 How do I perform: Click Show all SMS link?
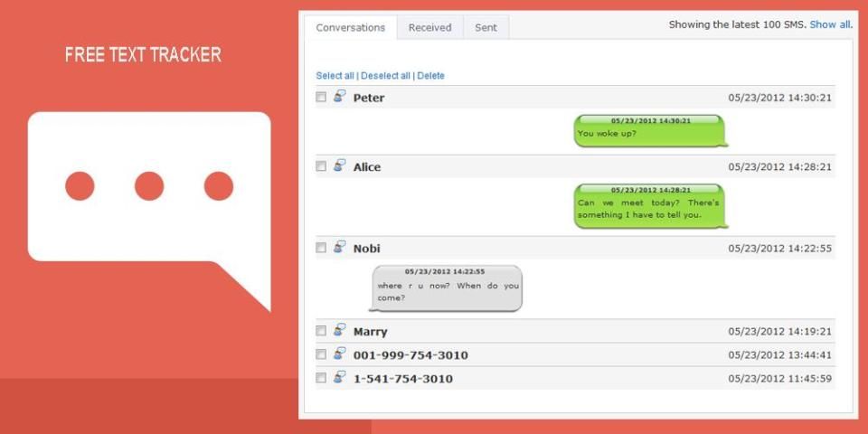point(829,24)
